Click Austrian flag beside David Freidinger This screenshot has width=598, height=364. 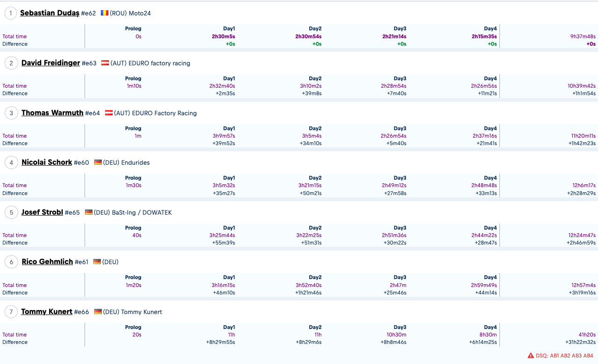tap(105, 63)
